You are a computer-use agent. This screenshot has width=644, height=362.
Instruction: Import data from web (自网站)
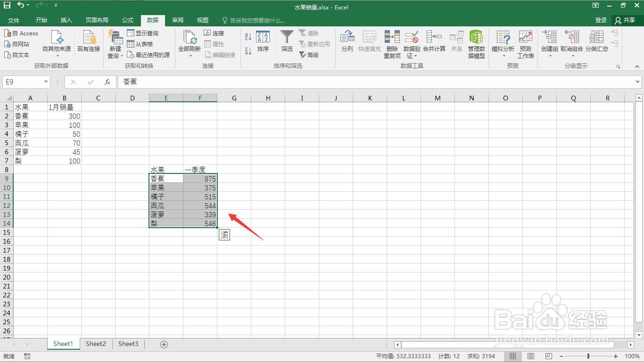click(17, 44)
